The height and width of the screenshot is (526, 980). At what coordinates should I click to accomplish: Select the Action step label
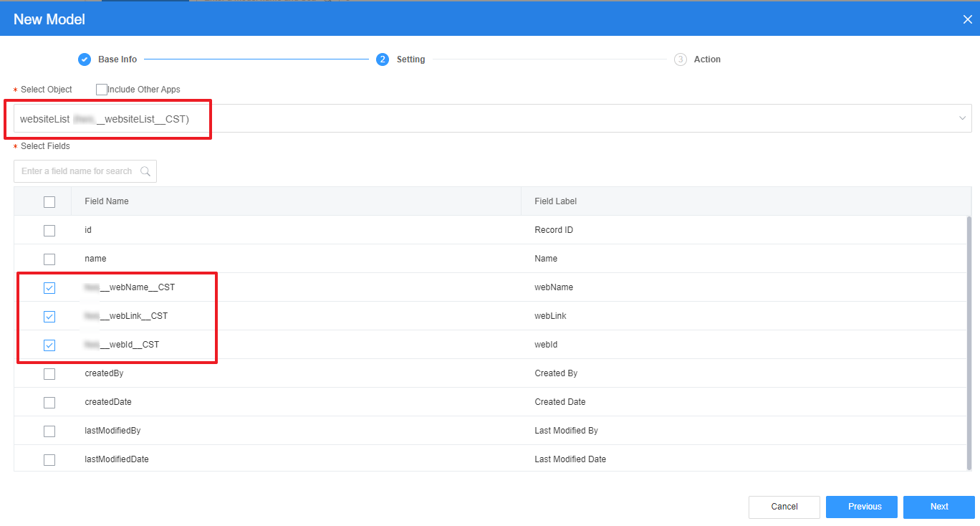click(x=707, y=59)
